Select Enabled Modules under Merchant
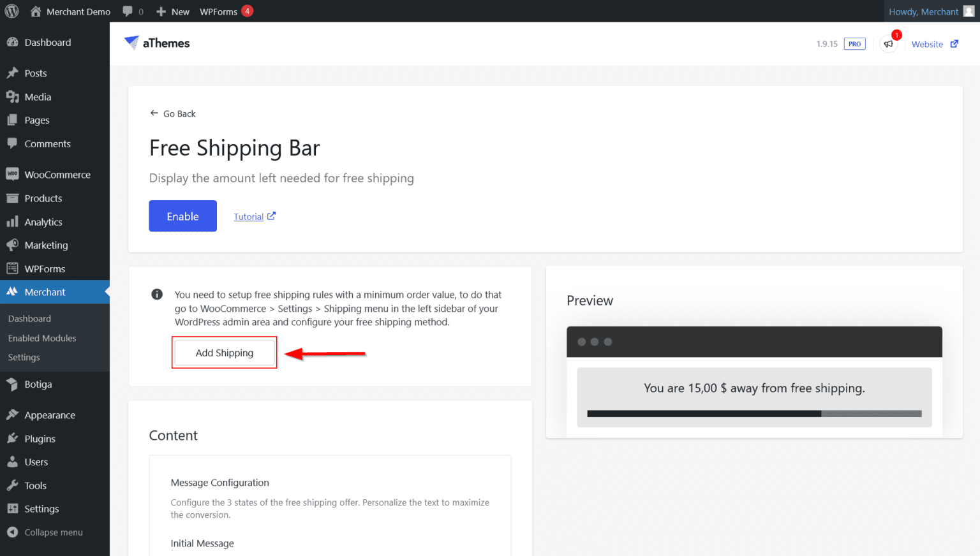Screen dimensions: 980x556 pos(42,338)
